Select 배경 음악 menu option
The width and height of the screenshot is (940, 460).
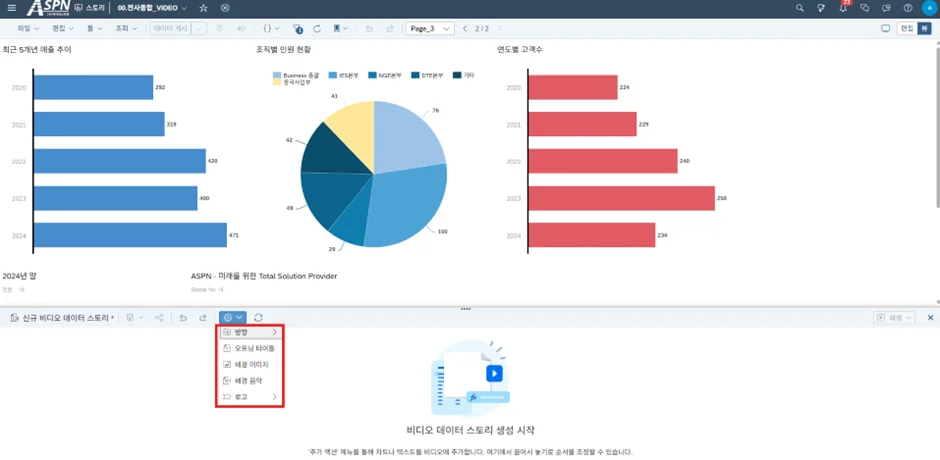253,381
